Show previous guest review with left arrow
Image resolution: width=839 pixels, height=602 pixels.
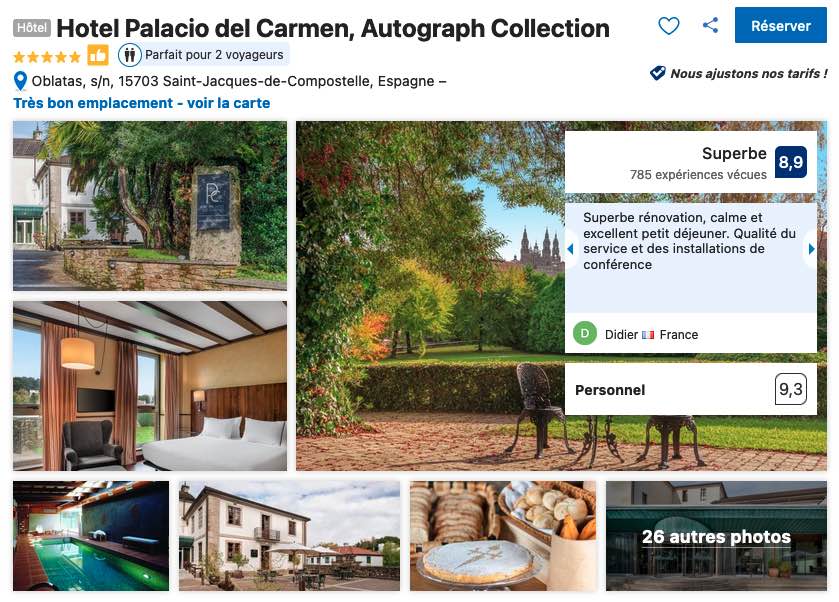(570, 249)
